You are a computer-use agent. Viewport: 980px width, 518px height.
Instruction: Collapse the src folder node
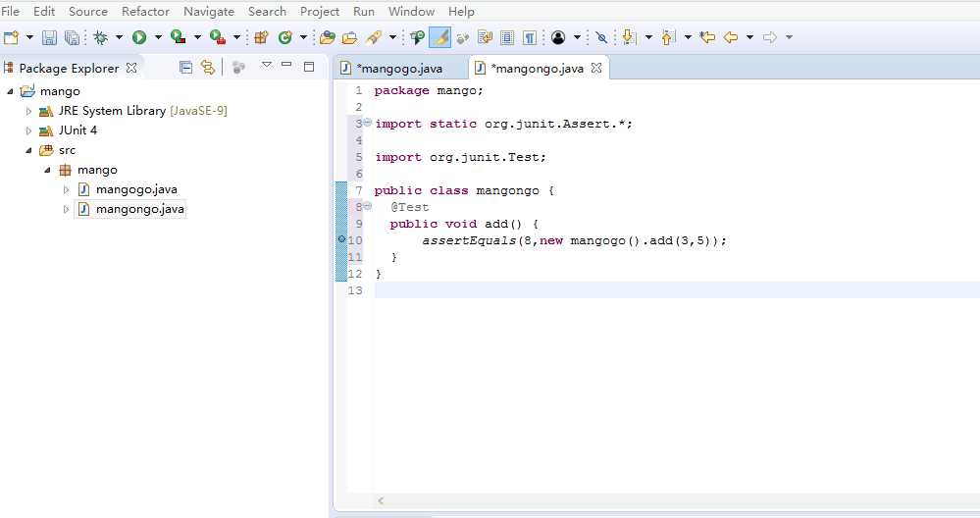28,150
